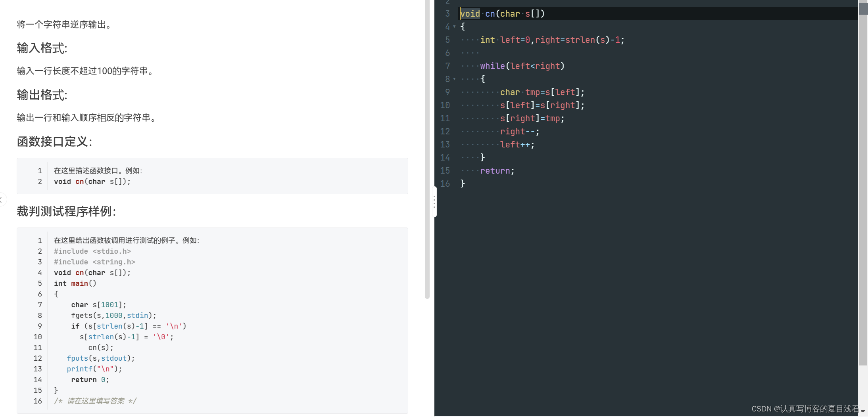
Task: Click editor line 12 'right--;'
Action: pyautogui.click(x=520, y=132)
